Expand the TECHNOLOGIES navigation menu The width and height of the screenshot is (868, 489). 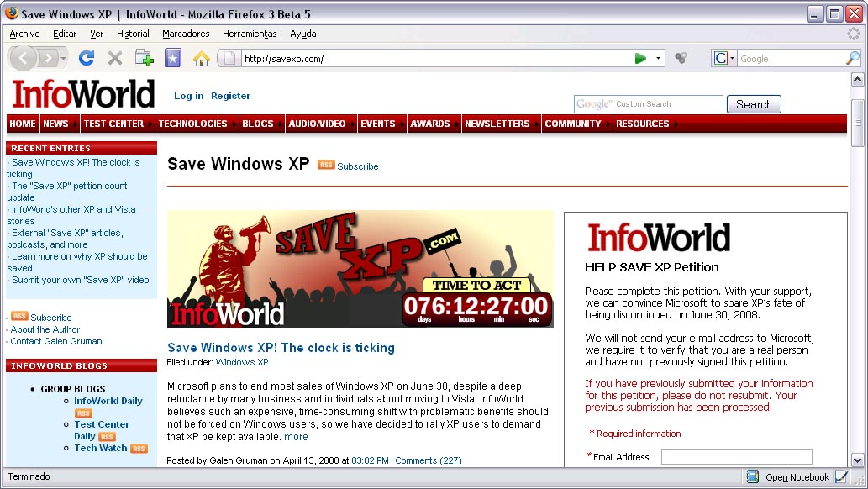[197, 124]
